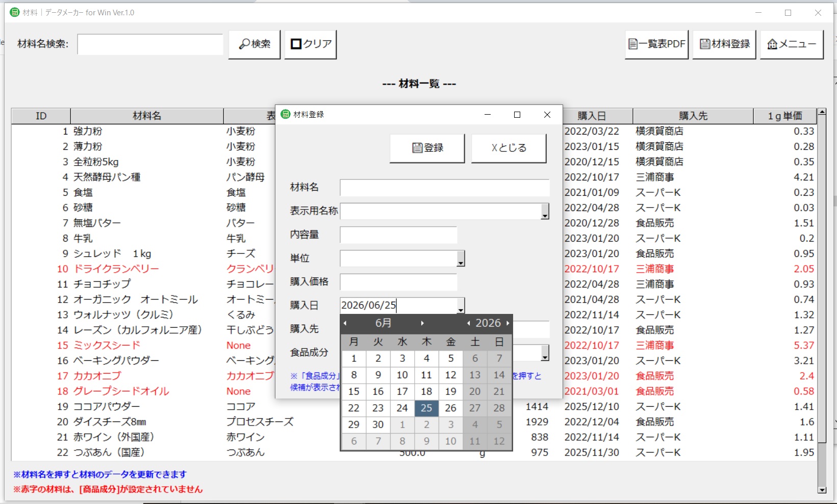The image size is (837, 504).
Task: Go to メニュー home button
Action: click(792, 44)
